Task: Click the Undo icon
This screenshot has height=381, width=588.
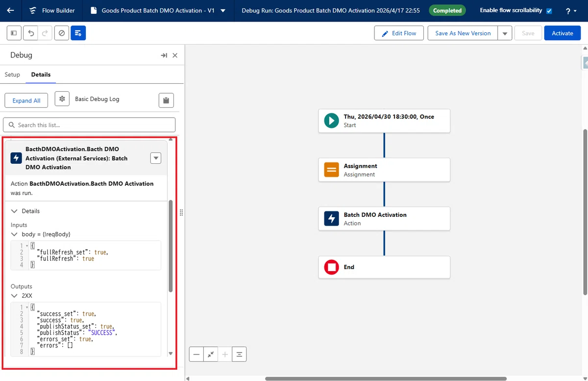Action: (31, 33)
